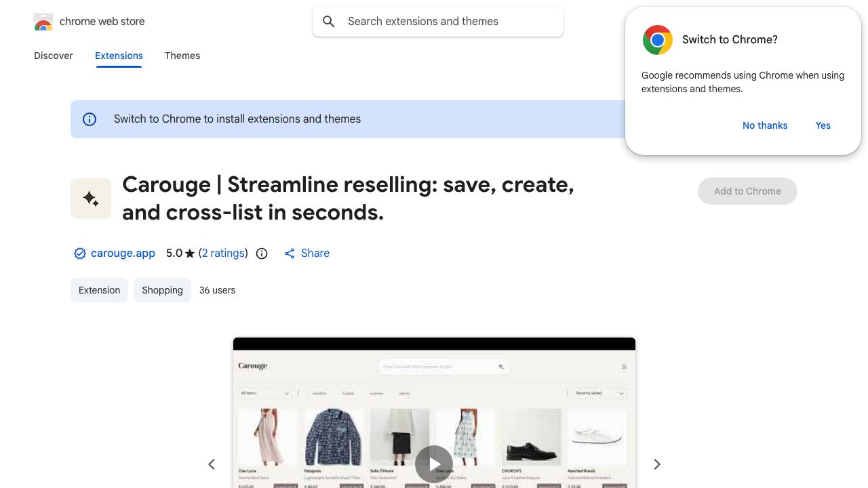Click the chrome web store title text
The image size is (868, 488).
click(x=102, y=22)
